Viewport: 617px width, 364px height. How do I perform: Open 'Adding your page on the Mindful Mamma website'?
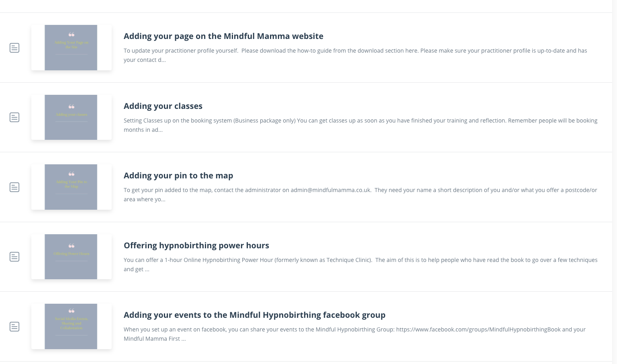223,36
